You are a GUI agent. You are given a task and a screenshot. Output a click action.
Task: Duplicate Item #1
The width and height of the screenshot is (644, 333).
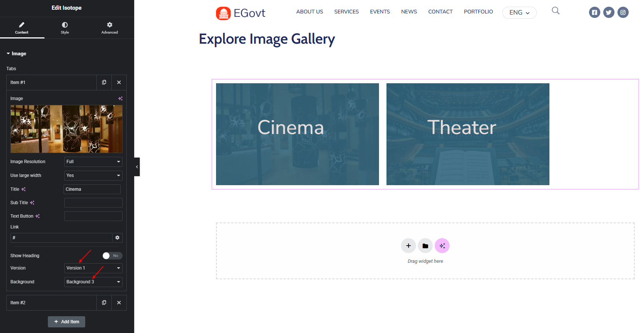click(x=104, y=83)
